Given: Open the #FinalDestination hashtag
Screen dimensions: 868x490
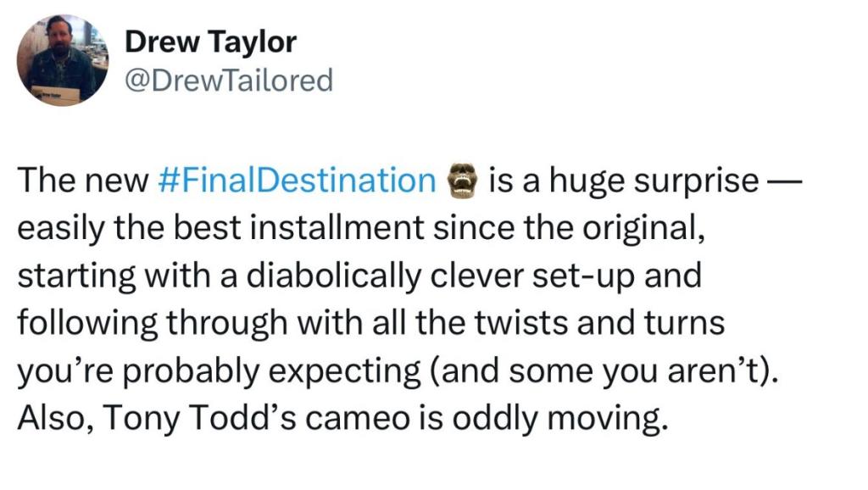Looking at the screenshot, I should click(298, 180).
